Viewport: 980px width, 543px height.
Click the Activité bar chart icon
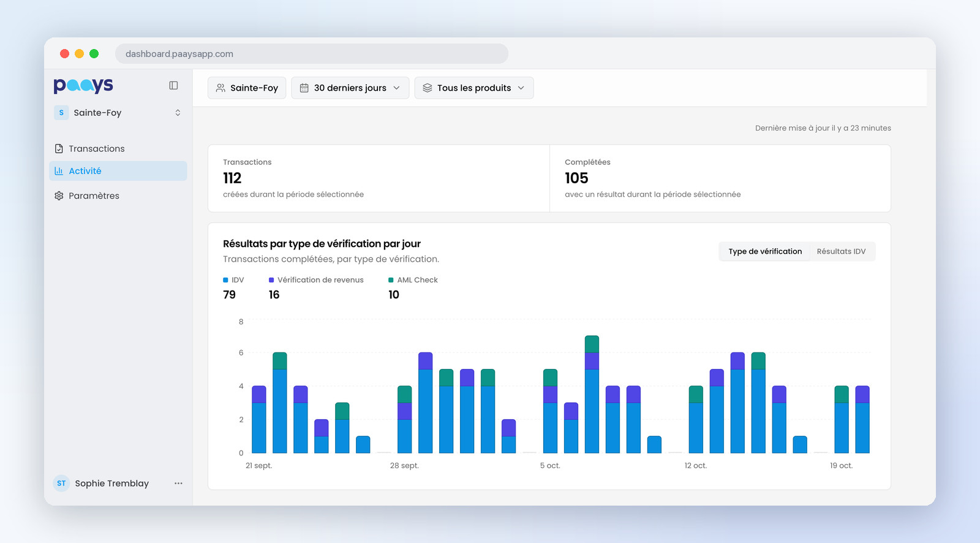59,171
